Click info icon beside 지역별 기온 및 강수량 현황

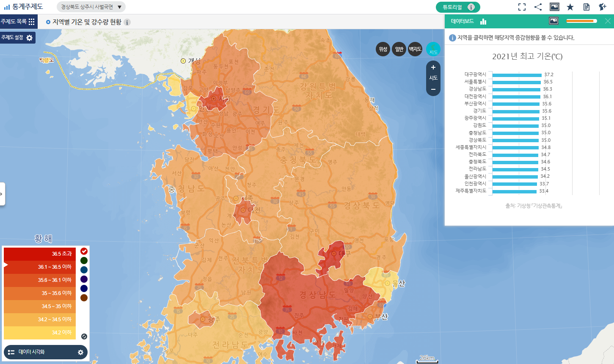[x=127, y=22]
